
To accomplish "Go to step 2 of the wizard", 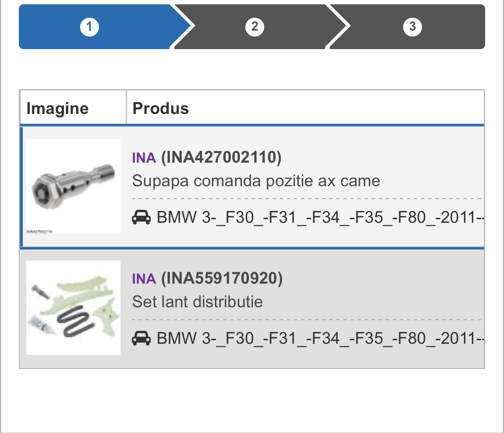I will (255, 27).
